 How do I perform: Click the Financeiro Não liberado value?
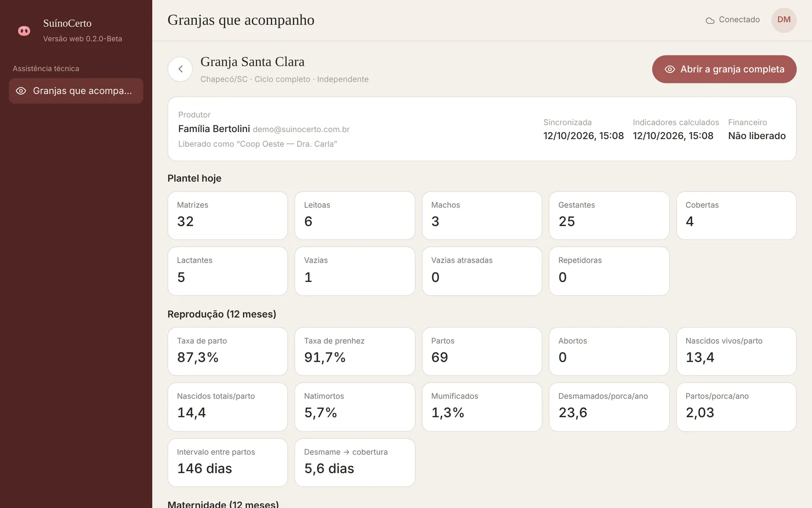757,136
